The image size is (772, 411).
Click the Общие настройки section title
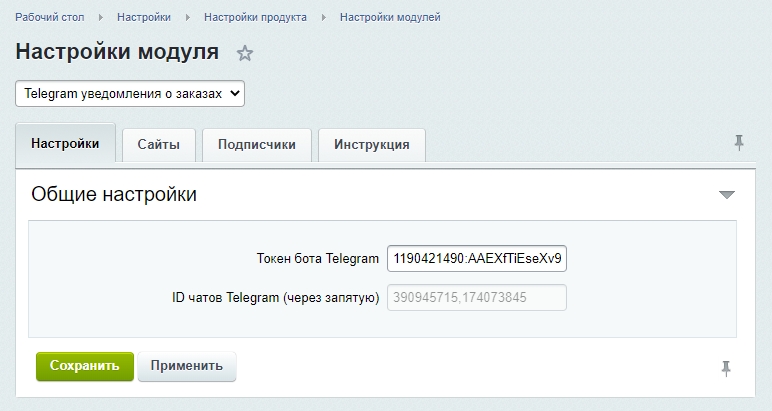click(114, 194)
